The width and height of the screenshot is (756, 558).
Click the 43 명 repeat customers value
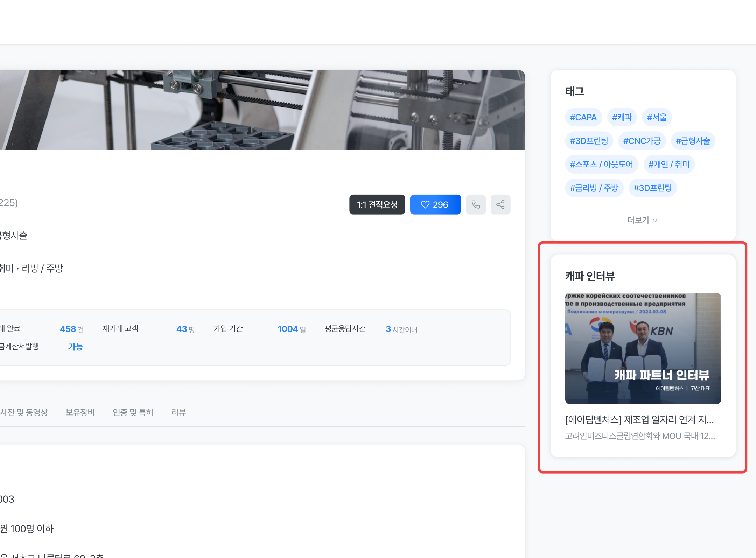(185, 329)
